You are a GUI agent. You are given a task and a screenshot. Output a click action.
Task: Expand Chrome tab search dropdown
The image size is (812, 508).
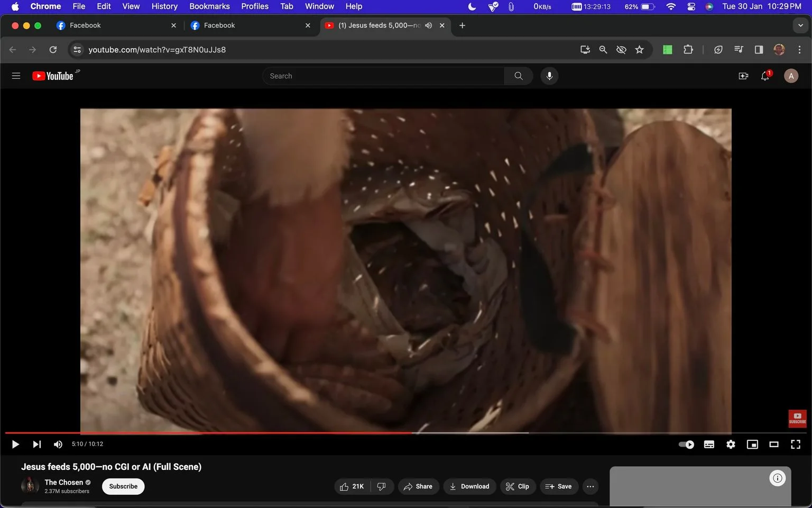click(800, 25)
